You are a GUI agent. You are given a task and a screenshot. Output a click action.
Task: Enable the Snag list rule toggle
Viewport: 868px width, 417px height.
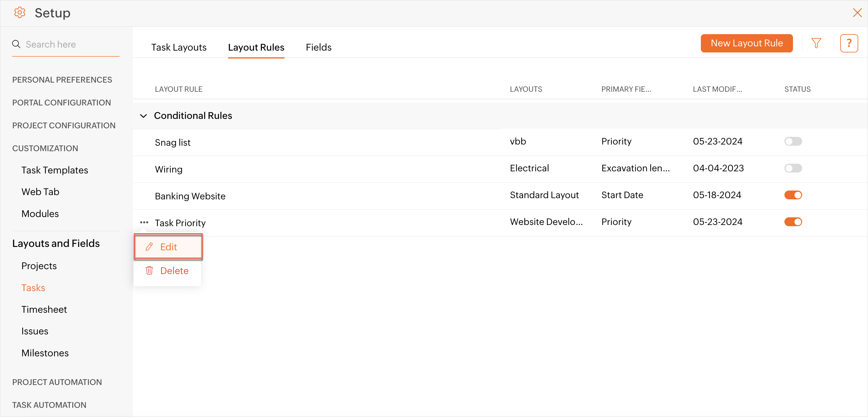(x=793, y=141)
